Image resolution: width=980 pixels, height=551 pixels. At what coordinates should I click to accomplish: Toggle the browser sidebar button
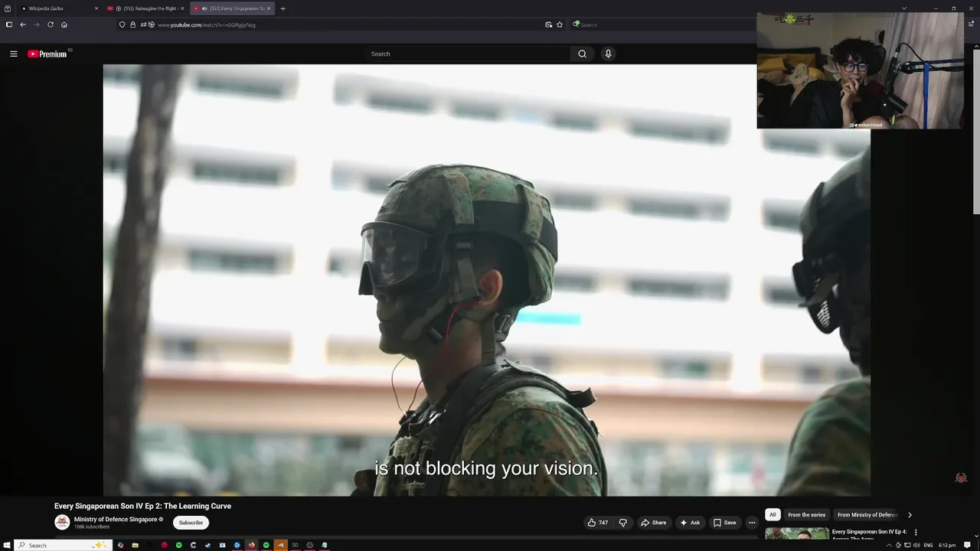8,24
